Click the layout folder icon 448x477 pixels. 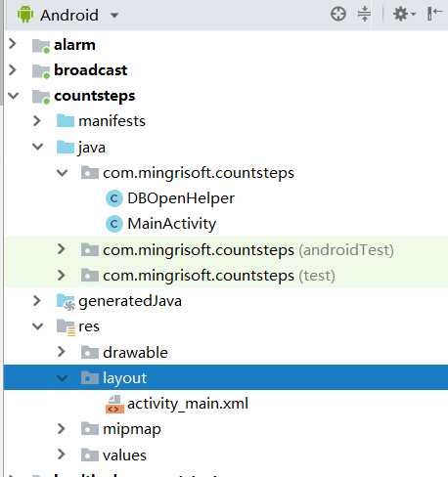(x=90, y=378)
